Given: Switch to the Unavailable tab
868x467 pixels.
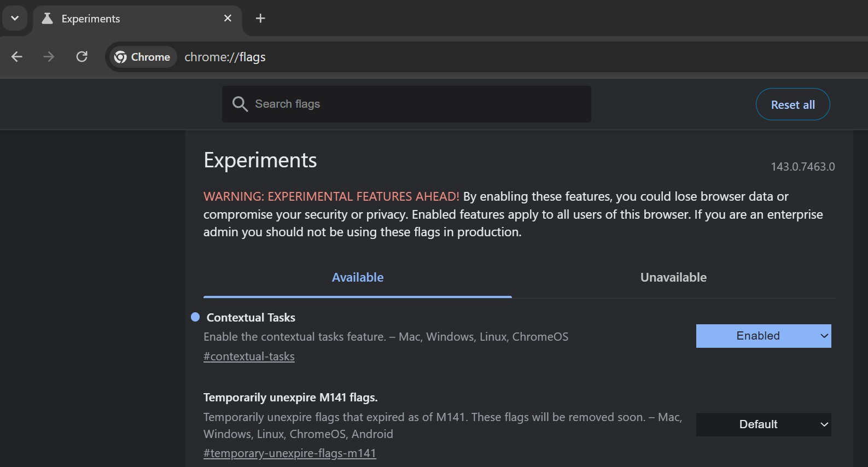Looking at the screenshot, I should coord(673,278).
